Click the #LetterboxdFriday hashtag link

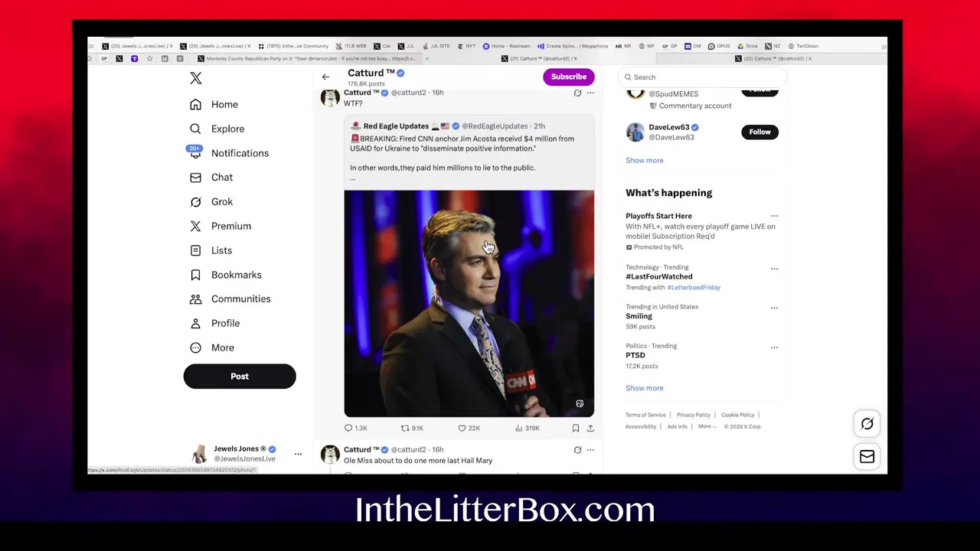[694, 288]
